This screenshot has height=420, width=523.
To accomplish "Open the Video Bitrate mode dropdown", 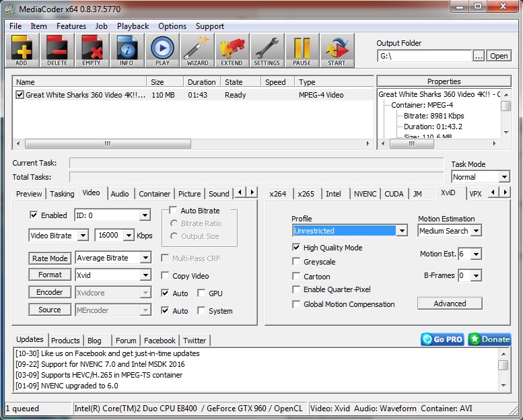I will (83, 236).
